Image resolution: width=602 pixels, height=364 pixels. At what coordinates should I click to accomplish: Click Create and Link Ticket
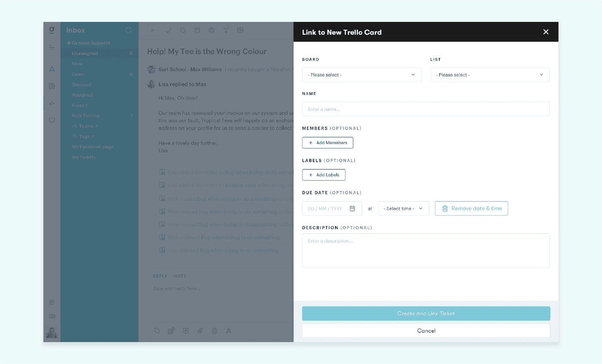[x=426, y=313]
